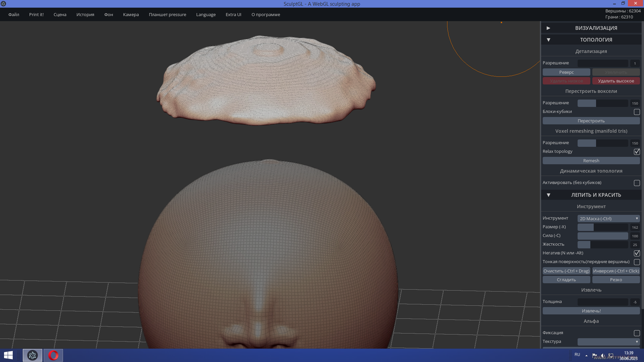644x362 pixels.
Task: Open the Планшет pressure menu
Action: pyautogui.click(x=168, y=15)
